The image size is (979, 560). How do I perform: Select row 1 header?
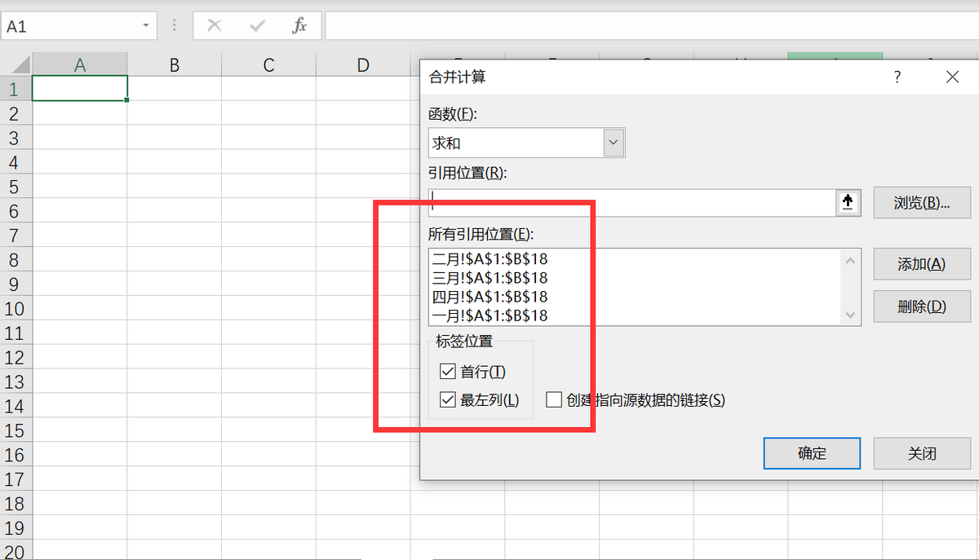(x=16, y=89)
